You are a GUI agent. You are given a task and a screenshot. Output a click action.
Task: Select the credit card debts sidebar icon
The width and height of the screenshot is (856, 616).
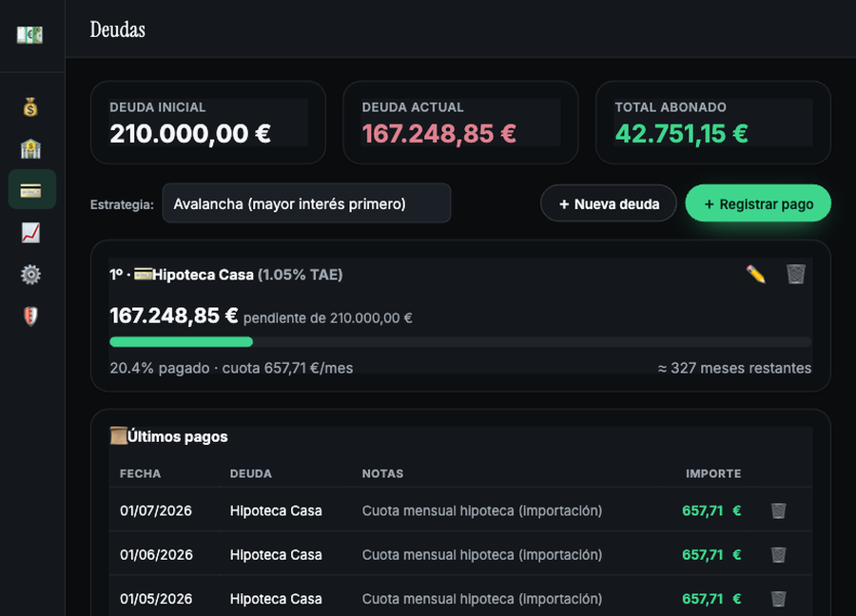point(31,189)
